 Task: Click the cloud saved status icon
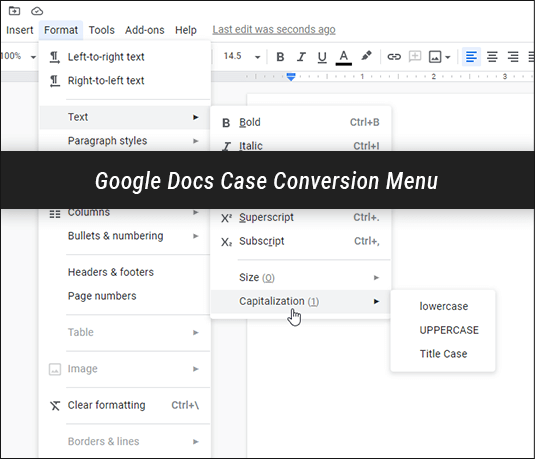(37, 11)
